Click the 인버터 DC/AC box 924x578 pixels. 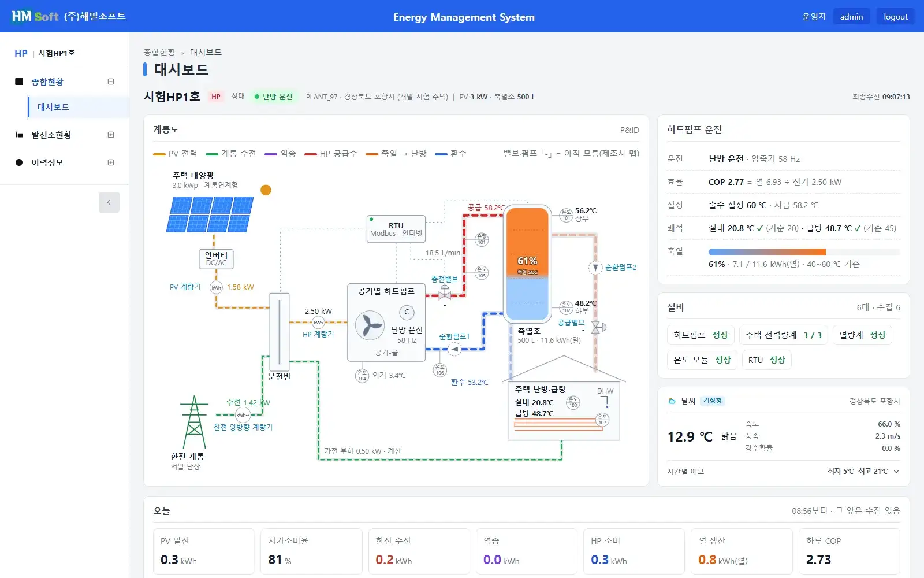click(x=216, y=259)
